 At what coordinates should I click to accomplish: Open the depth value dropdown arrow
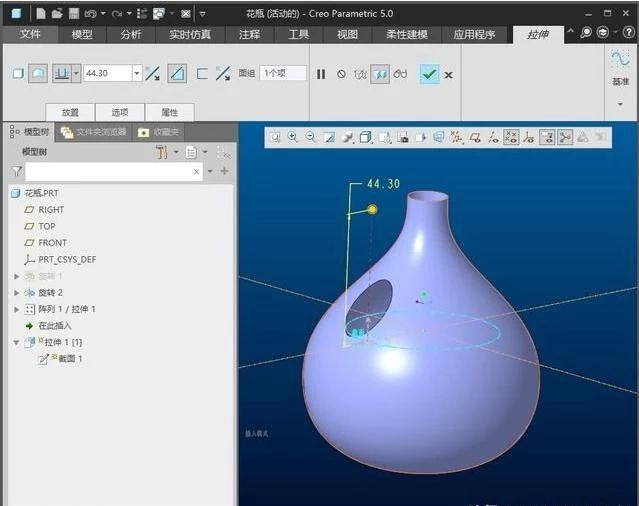coord(136,73)
